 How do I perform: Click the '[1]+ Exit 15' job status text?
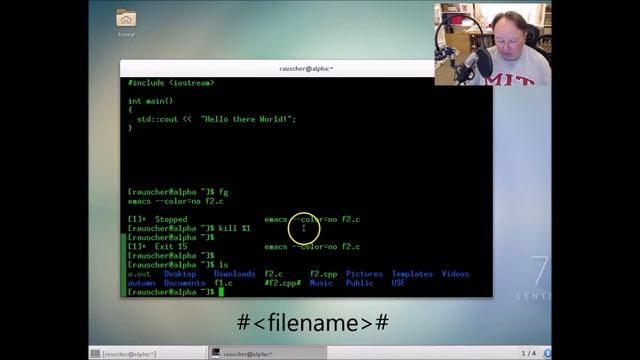pyautogui.click(x=158, y=247)
